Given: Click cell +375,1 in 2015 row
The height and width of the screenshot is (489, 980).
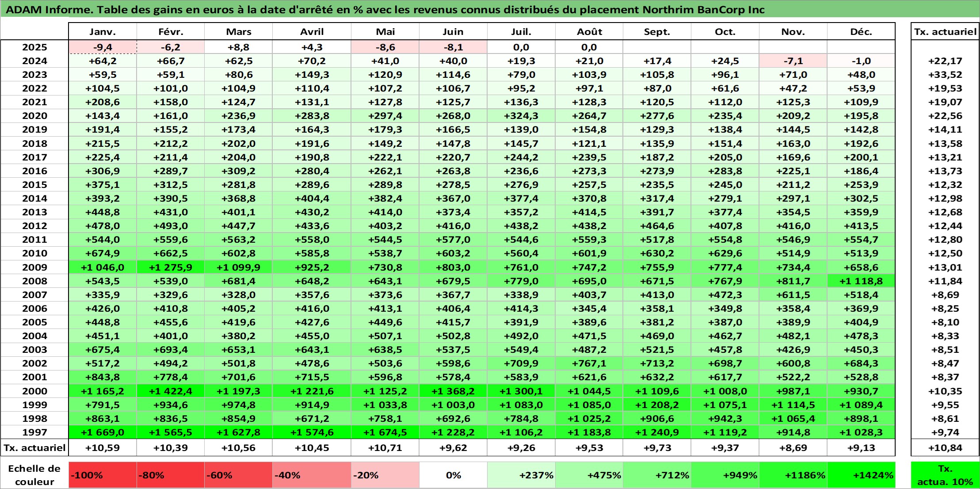Looking at the screenshot, I should click(103, 185).
